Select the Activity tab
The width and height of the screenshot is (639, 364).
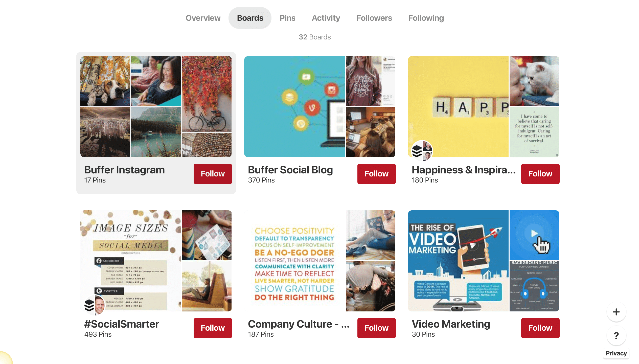coord(326,18)
